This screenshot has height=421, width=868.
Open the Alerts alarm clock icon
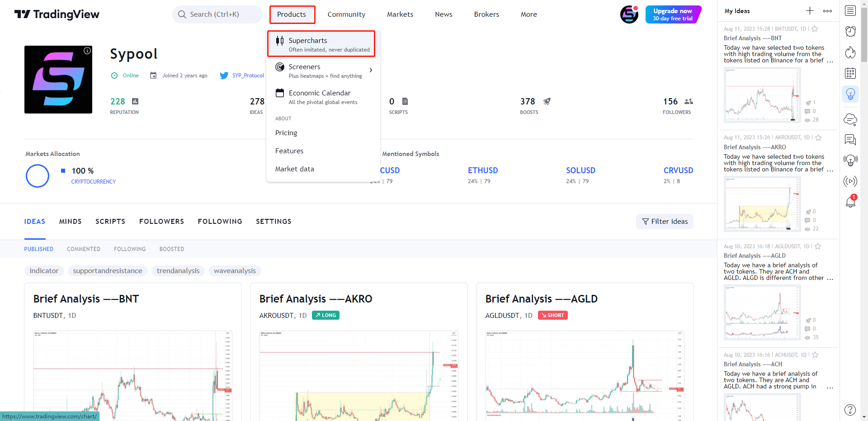tap(850, 31)
